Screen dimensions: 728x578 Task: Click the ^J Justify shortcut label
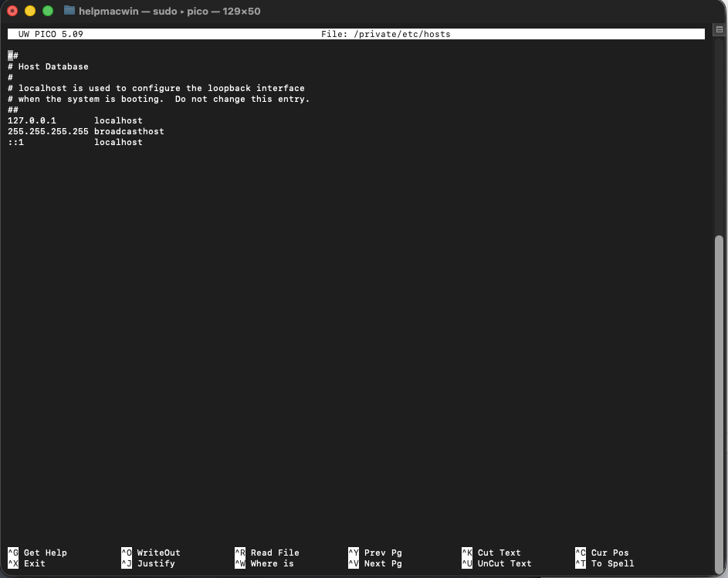tap(148, 563)
